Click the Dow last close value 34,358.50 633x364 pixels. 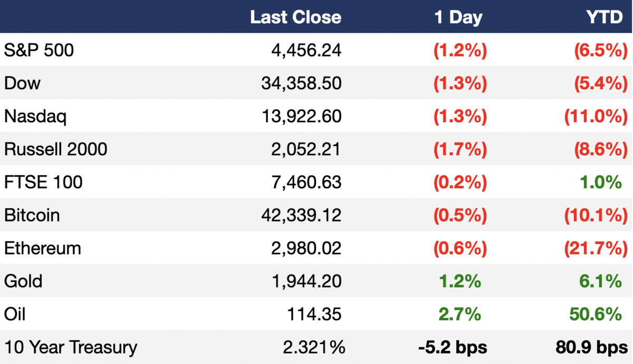tap(301, 83)
